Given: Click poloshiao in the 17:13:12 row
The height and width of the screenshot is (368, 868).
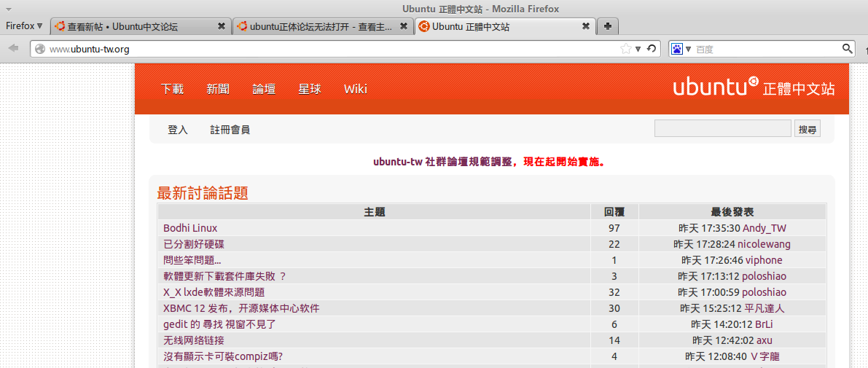Looking at the screenshot, I should coord(764,276).
